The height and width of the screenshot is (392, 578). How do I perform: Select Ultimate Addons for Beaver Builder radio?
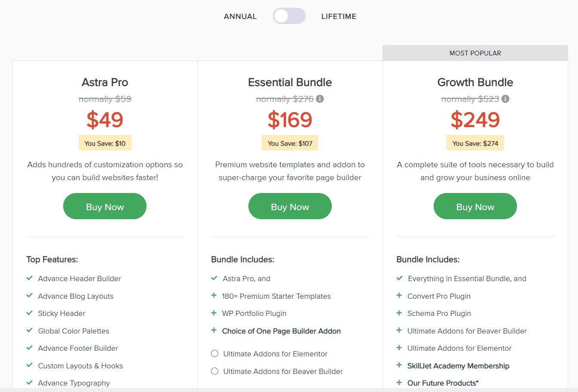215,371
